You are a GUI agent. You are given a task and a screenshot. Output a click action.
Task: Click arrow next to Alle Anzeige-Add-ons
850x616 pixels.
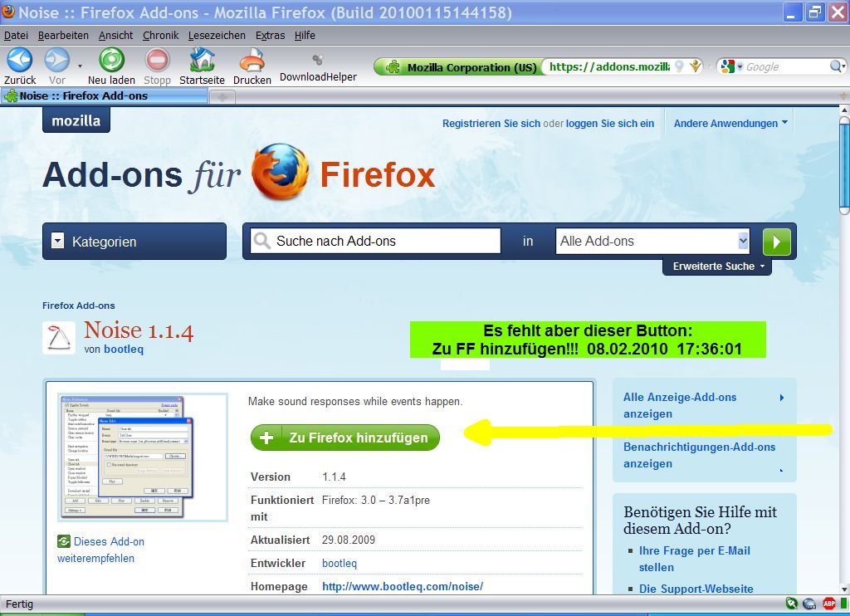pyautogui.click(x=782, y=398)
